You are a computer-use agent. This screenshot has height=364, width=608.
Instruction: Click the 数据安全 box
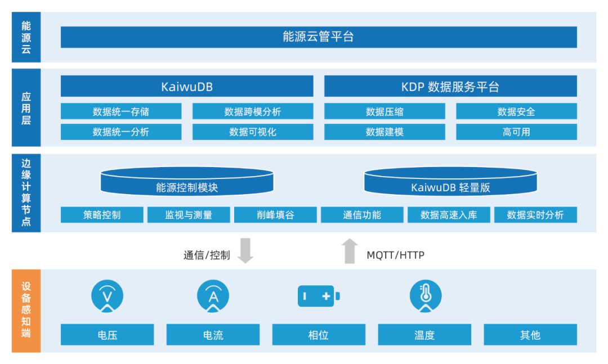click(516, 111)
